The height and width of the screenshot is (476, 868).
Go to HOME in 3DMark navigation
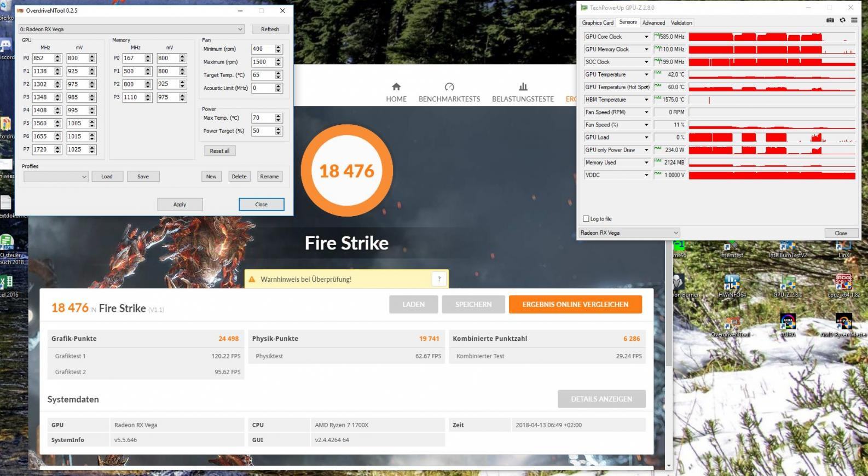tap(396, 99)
